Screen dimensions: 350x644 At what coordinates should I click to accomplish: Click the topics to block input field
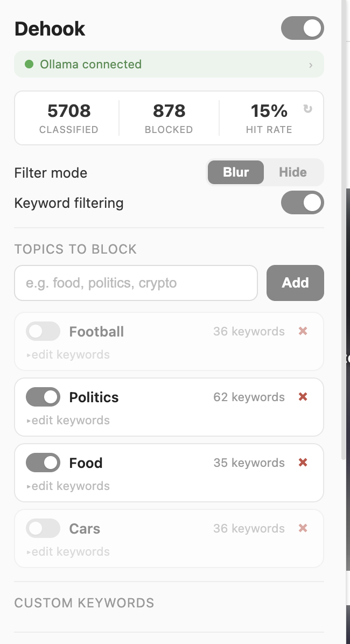point(136,283)
